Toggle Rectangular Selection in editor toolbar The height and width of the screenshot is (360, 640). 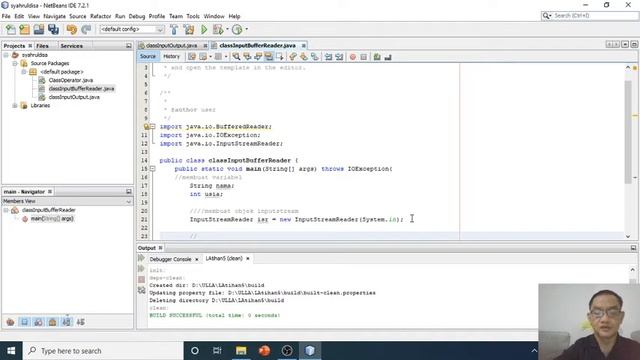click(280, 57)
